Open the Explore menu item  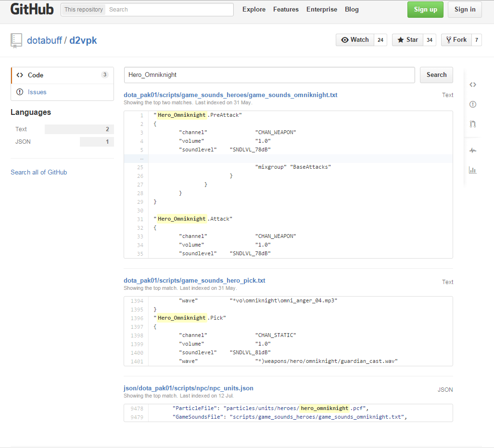[x=253, y=9]
